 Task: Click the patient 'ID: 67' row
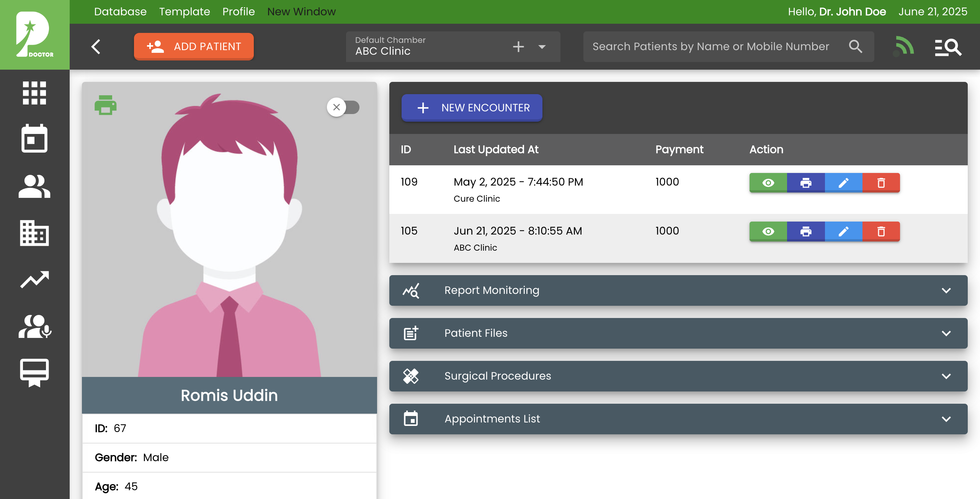[x=229, y=428]
